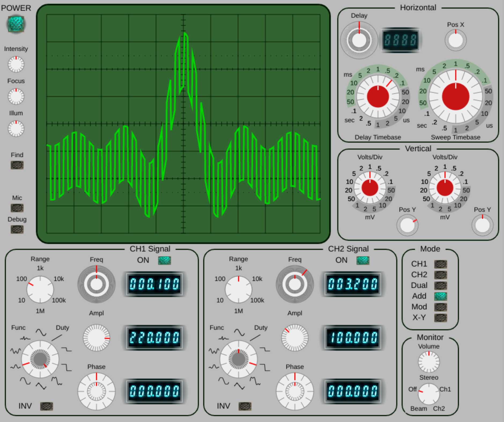504x422 pixels.
Task: Click the Focus knob
Action: coord(16,97)
